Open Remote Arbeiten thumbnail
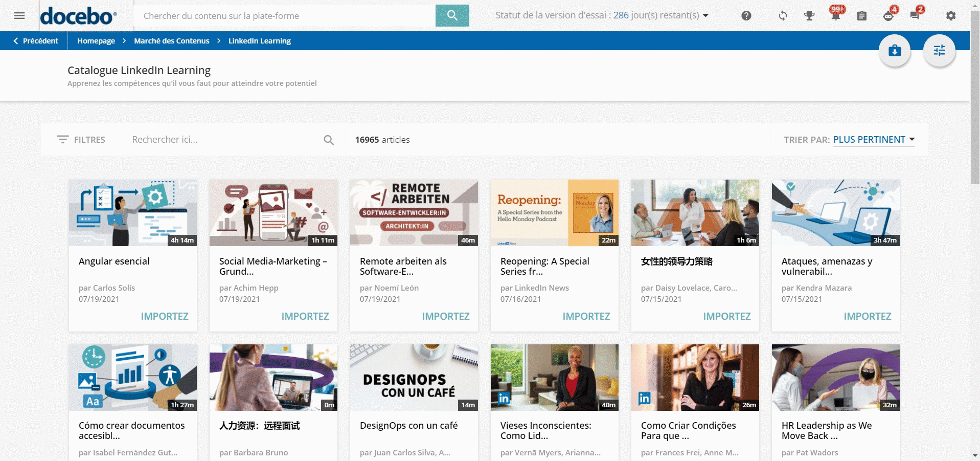Image resolution: width=980 pixels, height=461 pixels. click(414, 213)
